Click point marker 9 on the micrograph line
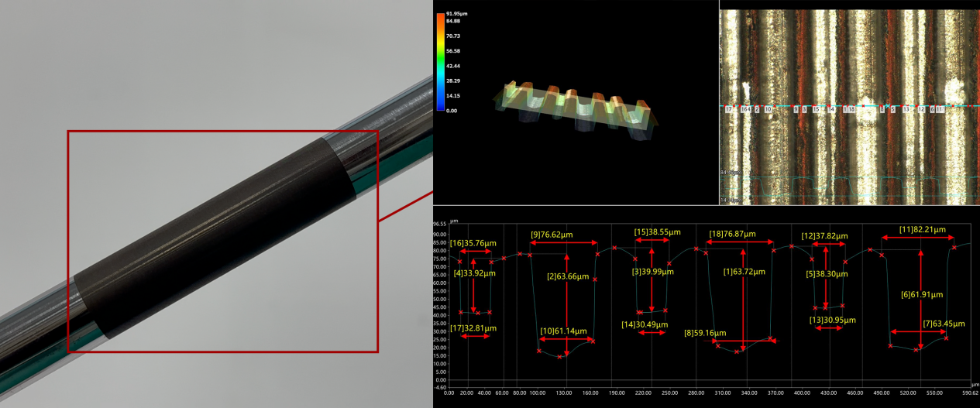The image size is (980, 408). [796, 109]
